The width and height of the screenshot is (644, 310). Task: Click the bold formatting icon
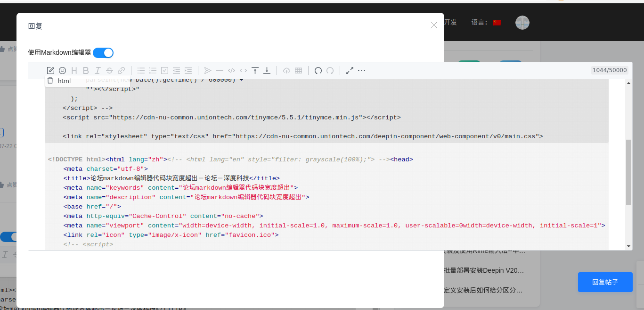point(86,71)
